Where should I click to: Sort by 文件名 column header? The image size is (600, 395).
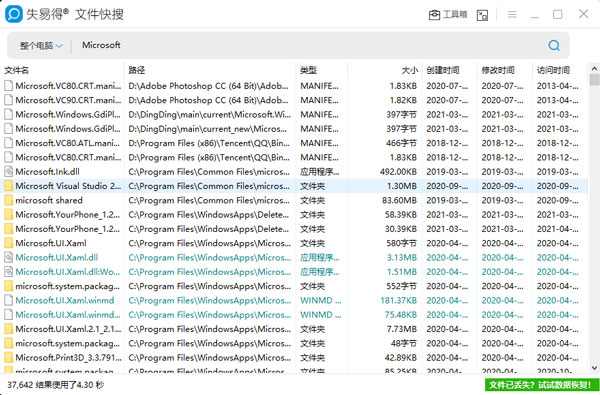click(16, 70)
